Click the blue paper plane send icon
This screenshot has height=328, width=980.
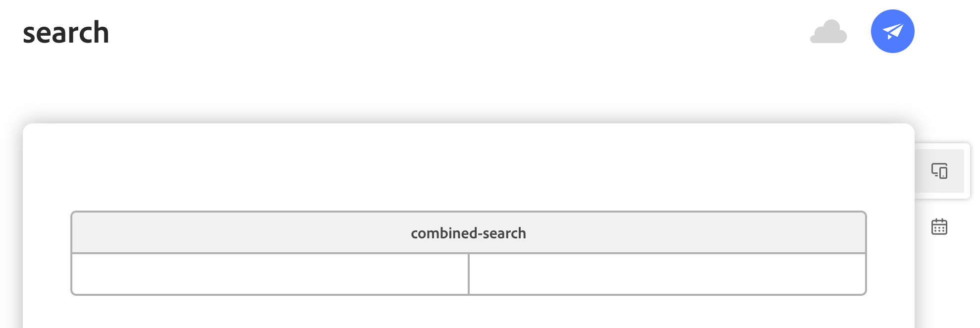(x=892, y=31)
